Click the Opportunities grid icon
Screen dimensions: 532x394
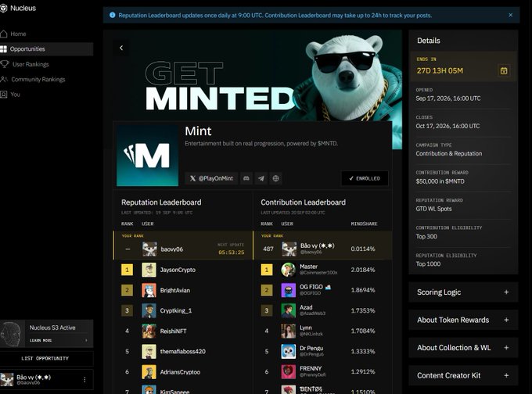coord(3,48)
